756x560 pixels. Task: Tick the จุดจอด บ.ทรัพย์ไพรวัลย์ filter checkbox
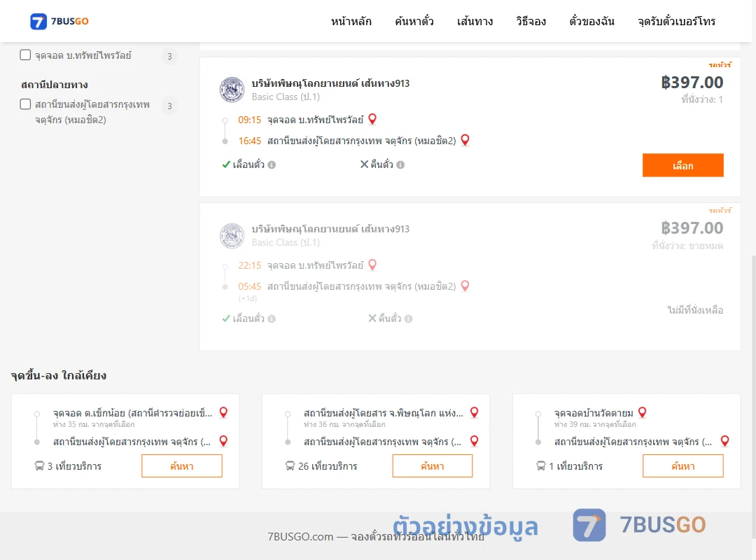pos(26,55)
